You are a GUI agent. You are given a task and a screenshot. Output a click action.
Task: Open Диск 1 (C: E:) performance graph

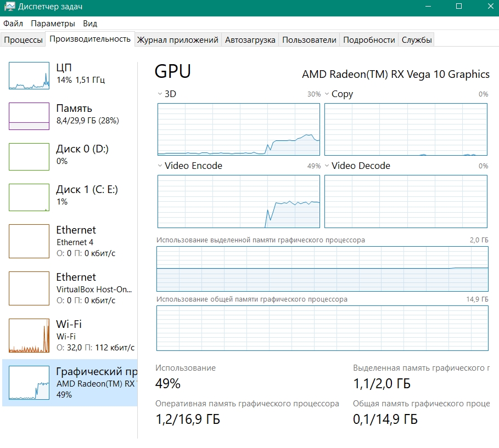click(29, 197)
